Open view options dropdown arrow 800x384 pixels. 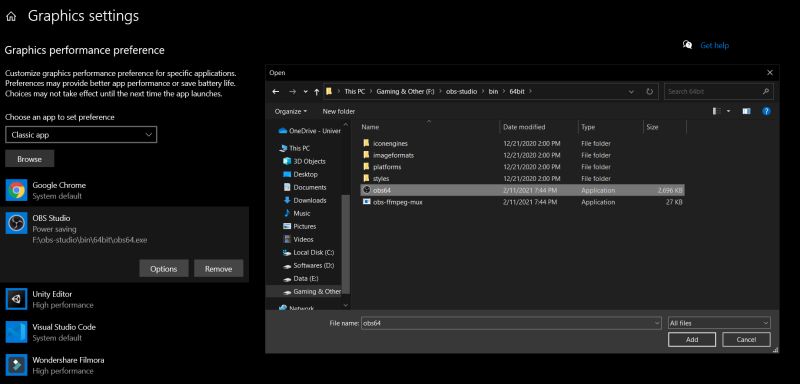[x=729, y=111]
